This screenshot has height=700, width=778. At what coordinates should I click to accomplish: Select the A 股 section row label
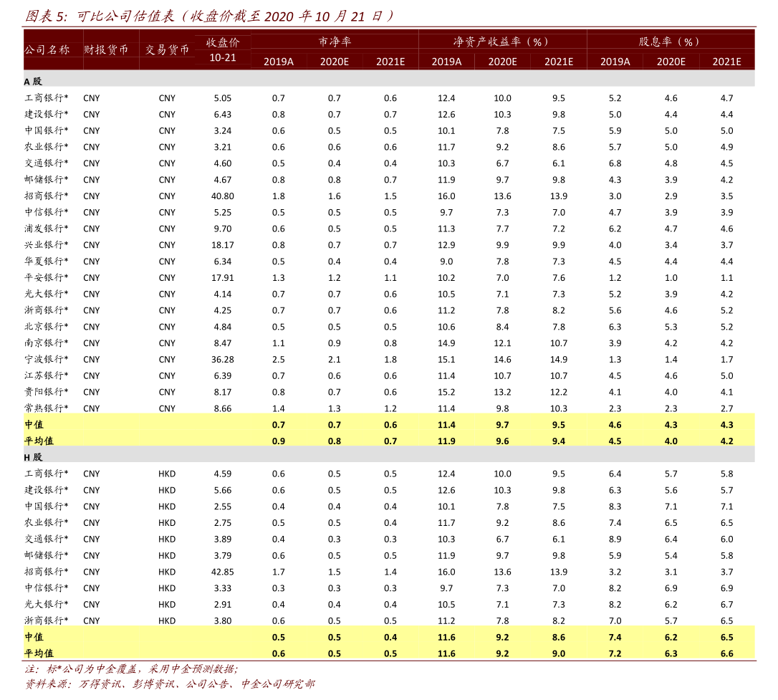pos(33,81)
